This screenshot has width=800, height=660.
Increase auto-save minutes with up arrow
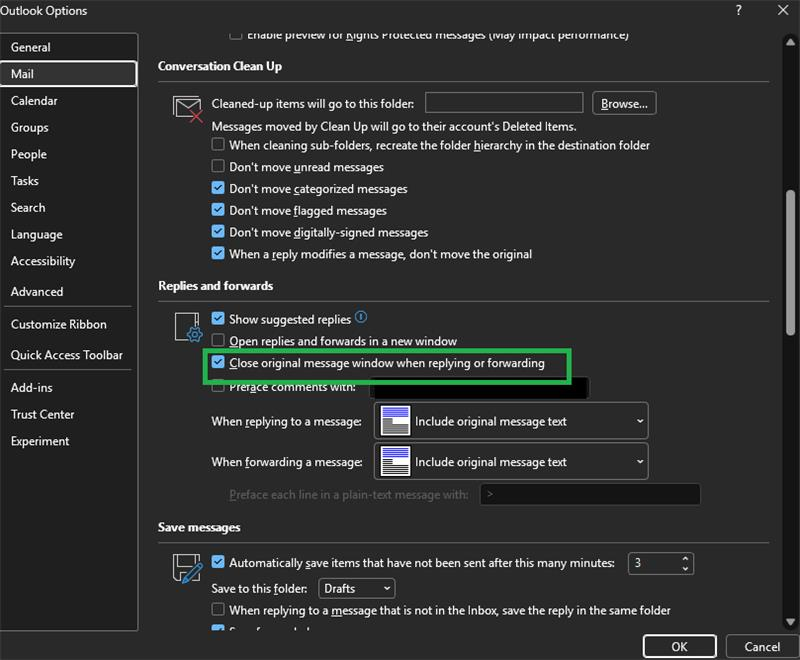coord(685,559)
